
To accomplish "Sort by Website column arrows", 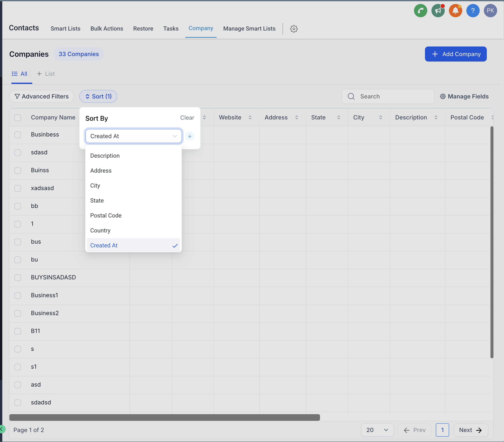I will [250, 118].
